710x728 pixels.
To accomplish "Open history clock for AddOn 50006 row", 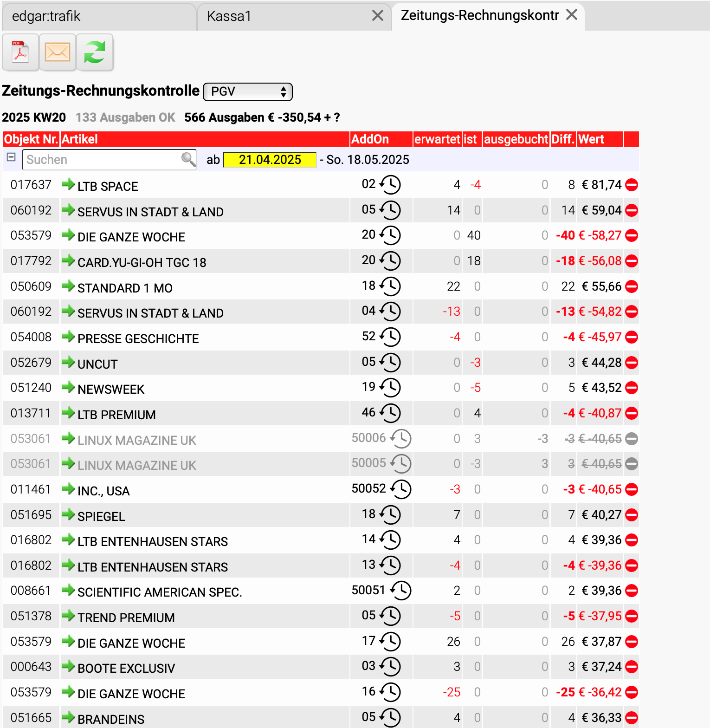I will [400, 439].
